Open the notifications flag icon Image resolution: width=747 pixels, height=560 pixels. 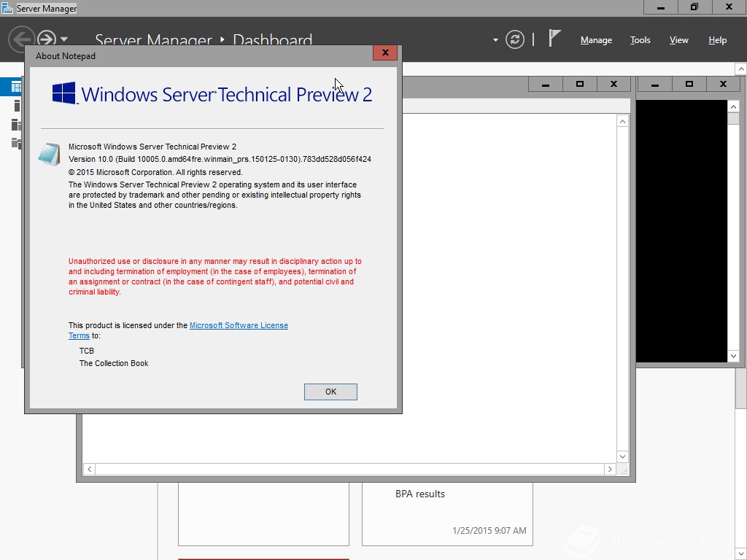pyautogui.click(x=554, y=38)
